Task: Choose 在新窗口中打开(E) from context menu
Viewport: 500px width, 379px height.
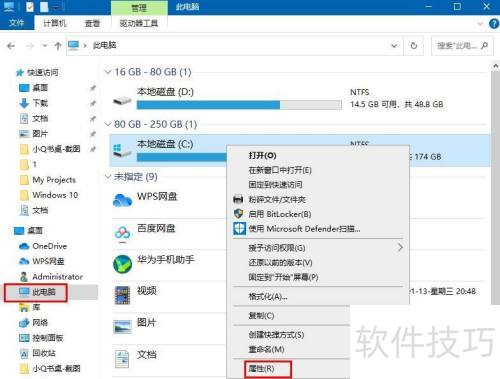Action: click(x=280, y=170)
